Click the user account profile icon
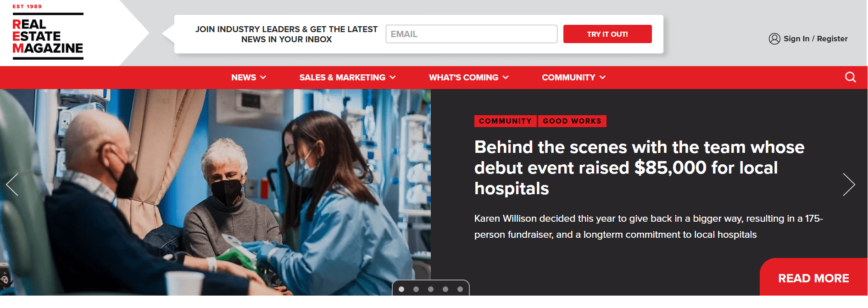Screen dimensions: 868x308 (x=774, y=39)
